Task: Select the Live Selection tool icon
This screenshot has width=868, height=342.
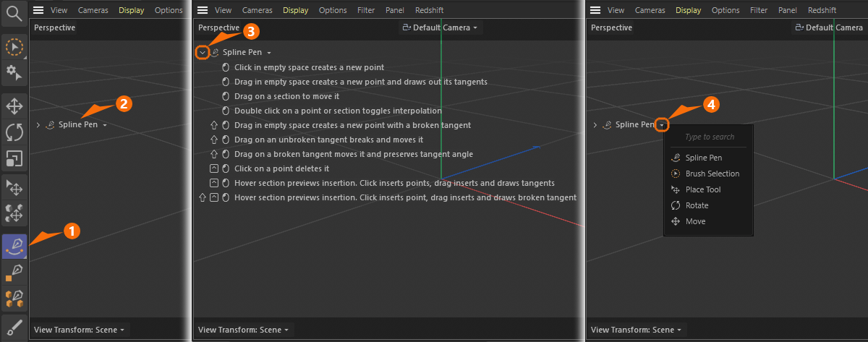Action: [x=14, y=47]
